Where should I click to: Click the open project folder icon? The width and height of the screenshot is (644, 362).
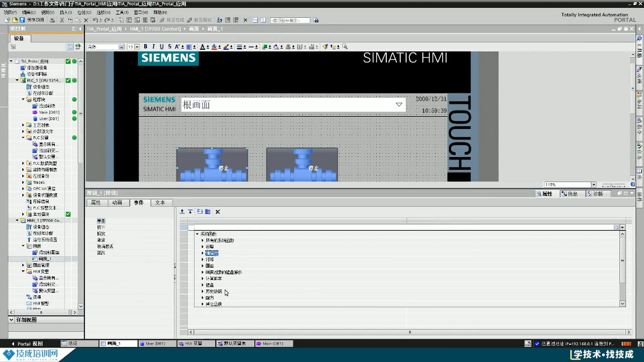pyautogui.click(x=15, y=20)
